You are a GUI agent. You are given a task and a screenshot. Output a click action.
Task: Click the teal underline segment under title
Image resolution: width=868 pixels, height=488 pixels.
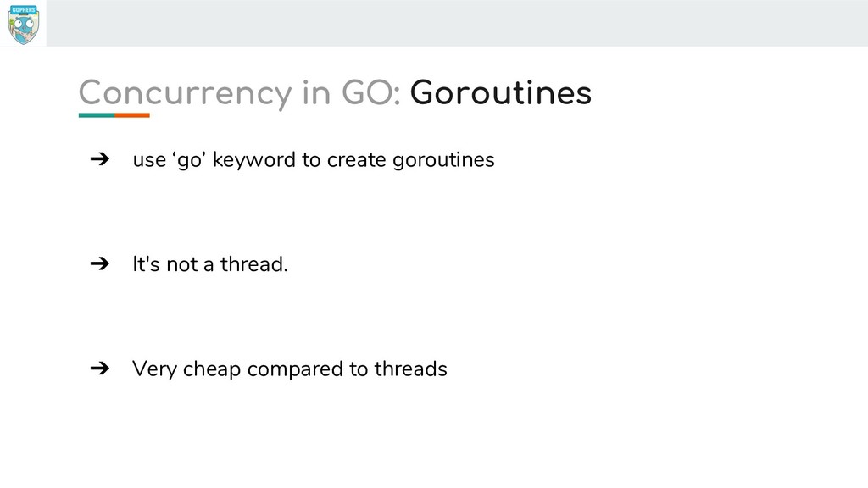tap(97, 115)
